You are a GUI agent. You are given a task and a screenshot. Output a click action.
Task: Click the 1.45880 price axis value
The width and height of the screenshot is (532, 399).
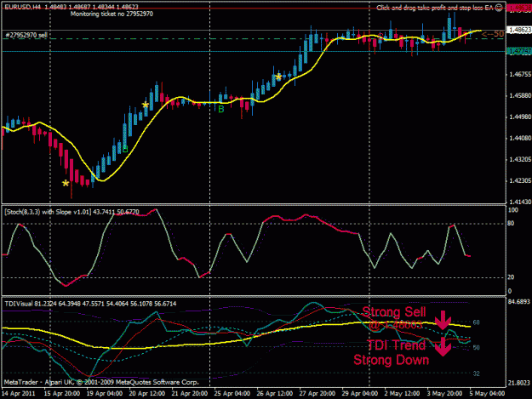pyautogui.click(x=520, y=95)
